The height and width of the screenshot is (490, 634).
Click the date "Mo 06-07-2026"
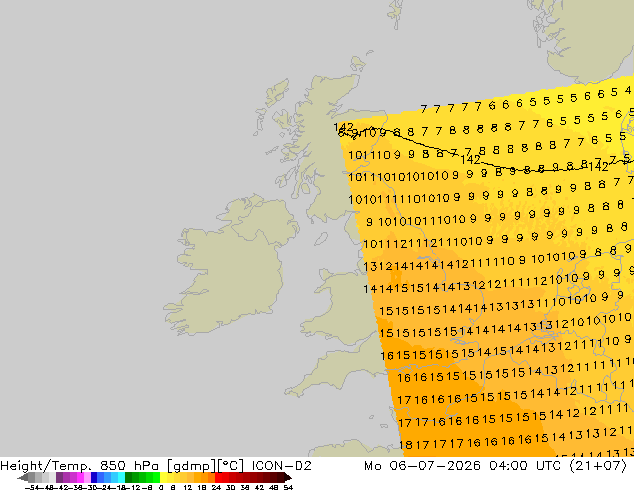423,466
